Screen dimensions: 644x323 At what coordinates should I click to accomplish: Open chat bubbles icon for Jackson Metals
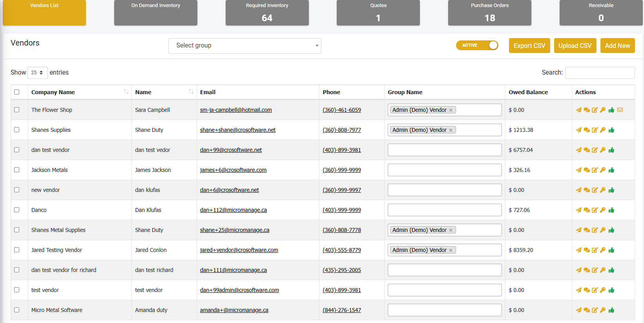(587, 170)
